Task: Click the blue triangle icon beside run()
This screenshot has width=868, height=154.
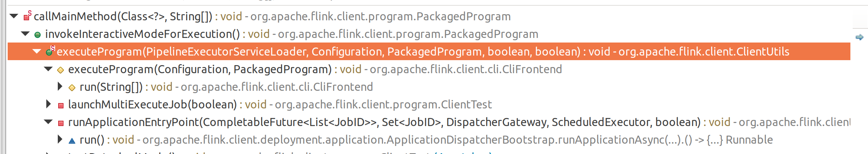Action: pos(72,141)
